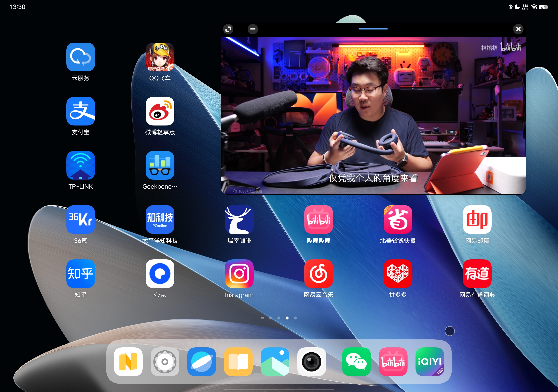
Task: Open the 云服务 cloud service app
Action: tap(81, 57)
